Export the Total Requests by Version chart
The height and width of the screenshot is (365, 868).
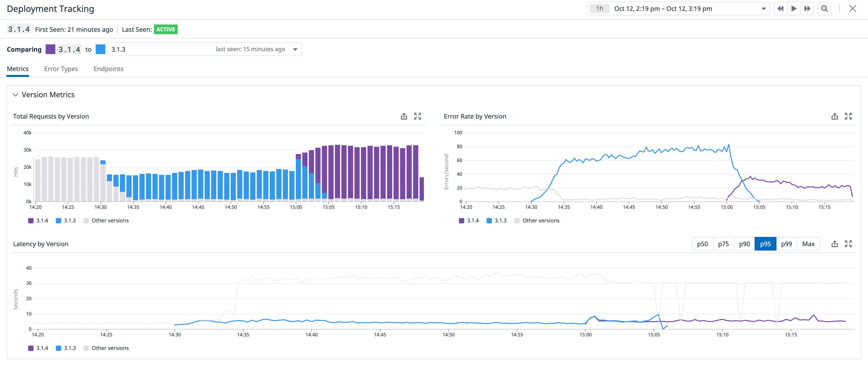(404, 116)
